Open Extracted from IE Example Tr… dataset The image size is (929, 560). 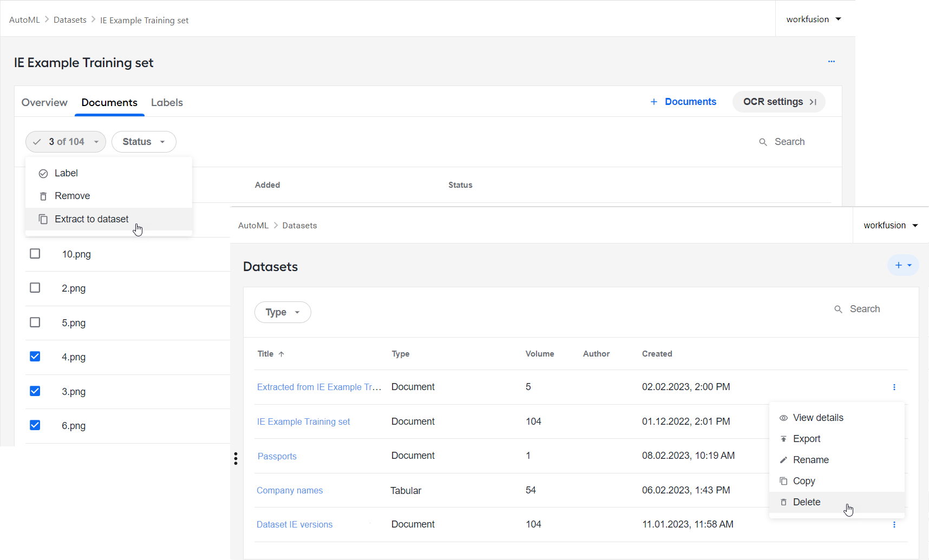coord(319,387)
